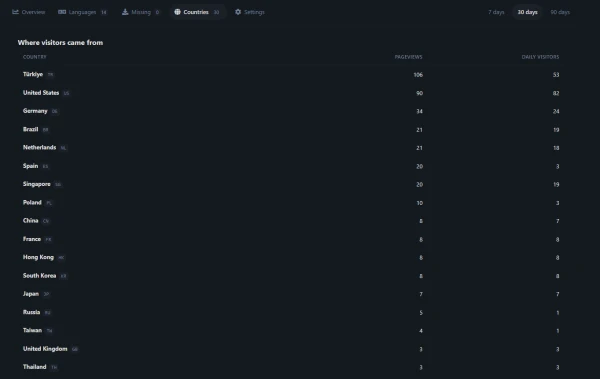Select the Japan country name
Viewport: 600px width, 379px height.
[x=31, y=294]
